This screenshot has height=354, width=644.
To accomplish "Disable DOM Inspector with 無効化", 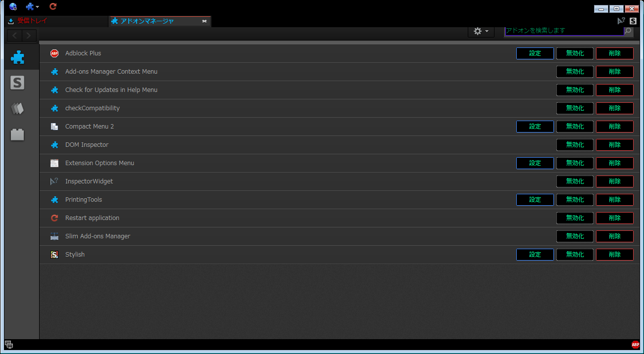I will 575,145.
